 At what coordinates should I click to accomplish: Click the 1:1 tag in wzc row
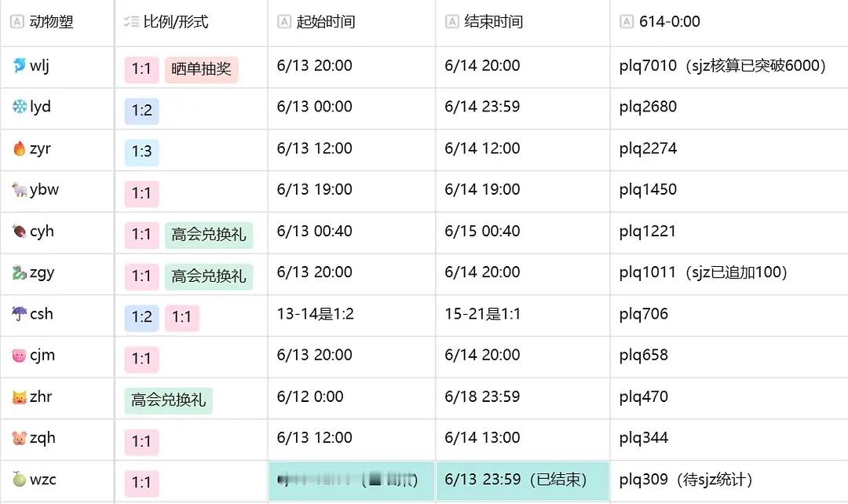pos(141,483)
